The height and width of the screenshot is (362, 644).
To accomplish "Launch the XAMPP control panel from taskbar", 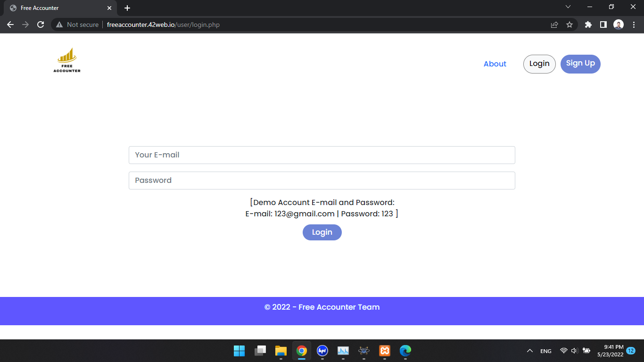I will [384, 351].
